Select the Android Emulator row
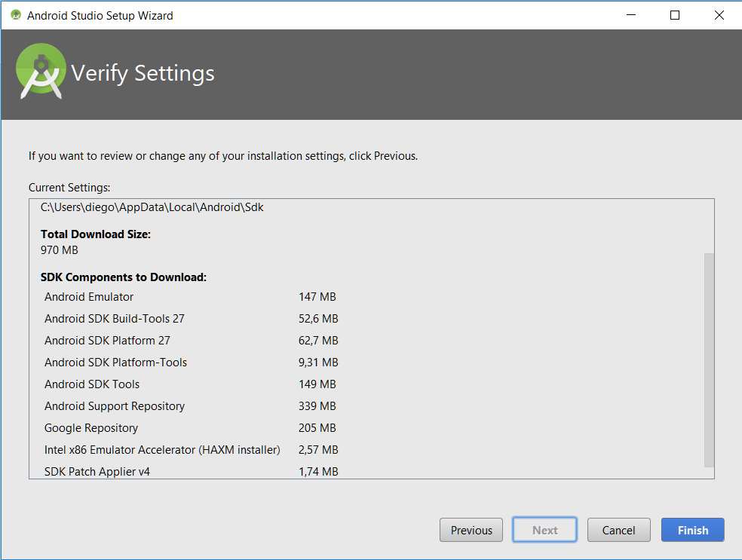742x560 pixels. tap(190, 296)
